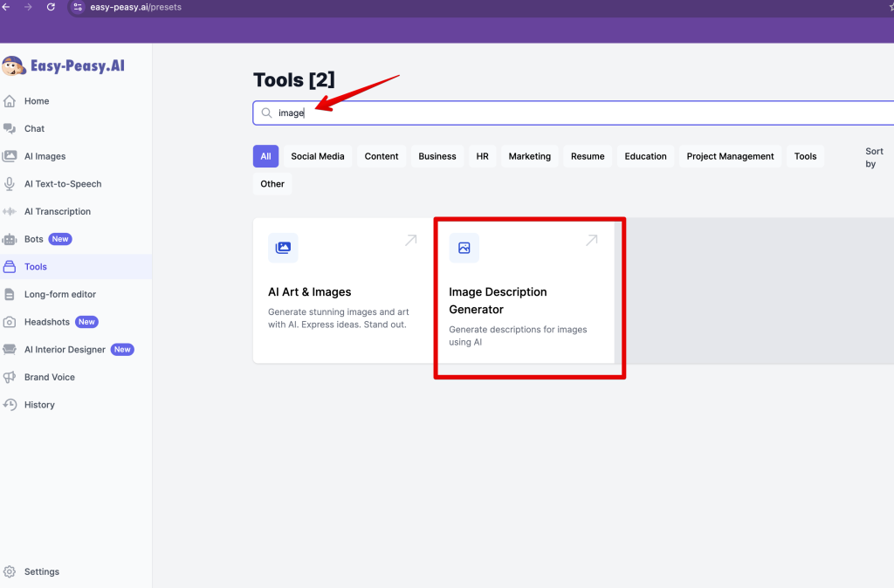The image size is (894, 588).
Task: Select the All category filter
Action: pos(265,157)
